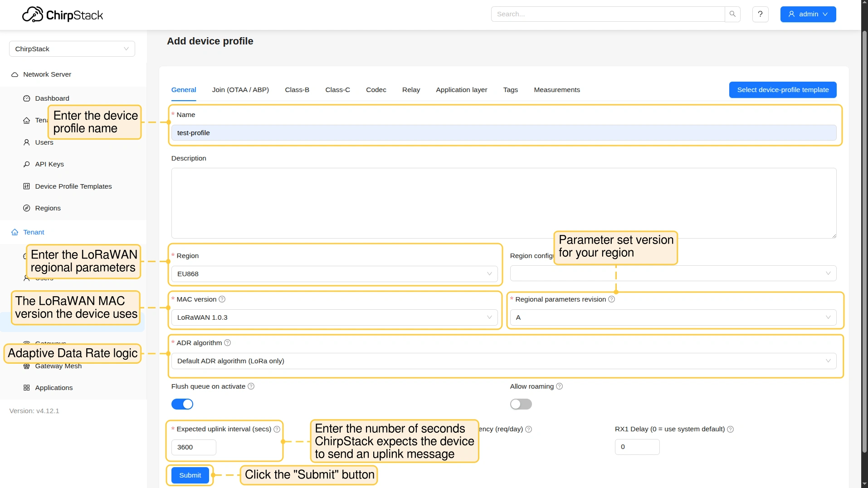This screenshot has height=488, width=868.
Task: Open the Measurements tab
Action: coord(557,90)
